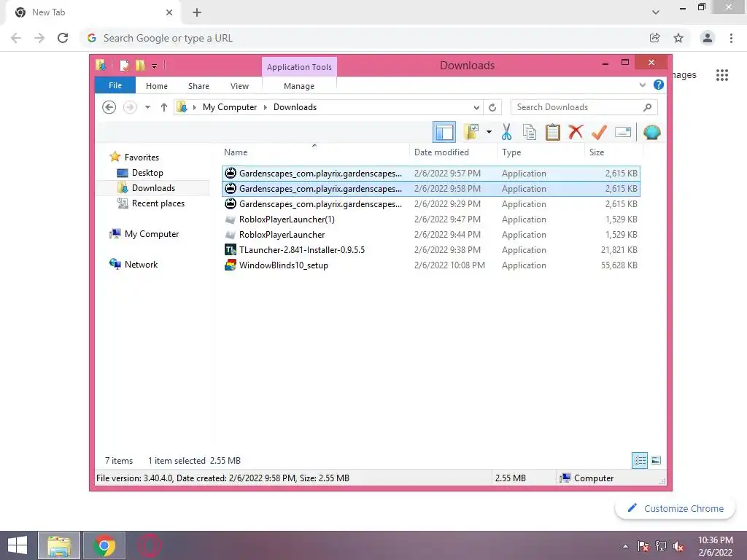Open Opera from the taskbar
This screenshot has width=747, height=560.
point(149,545)
